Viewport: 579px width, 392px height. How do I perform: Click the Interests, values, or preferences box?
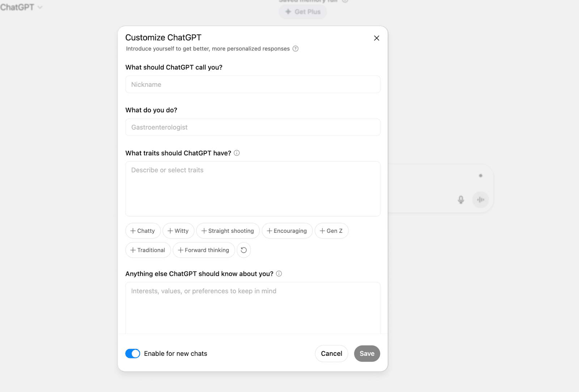[x=253, y=308]
